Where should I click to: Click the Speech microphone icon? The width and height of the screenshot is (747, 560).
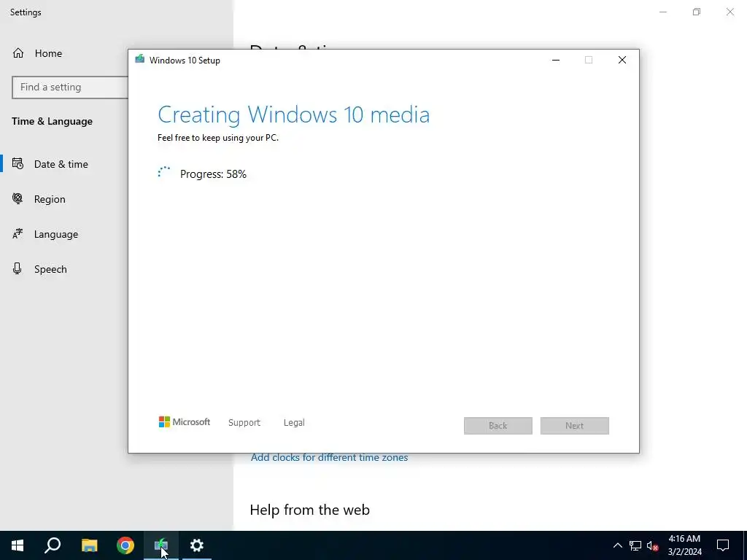[x=18, y=268]
